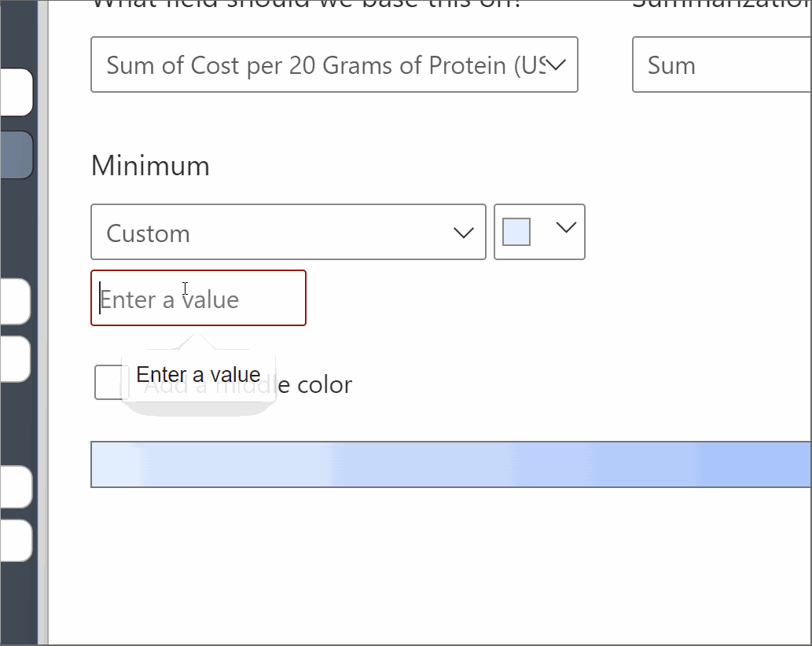This screenshot has height=646, width=812.
Task: Click the light blue minimum color swatch
Action: click(x=516, y=232)
